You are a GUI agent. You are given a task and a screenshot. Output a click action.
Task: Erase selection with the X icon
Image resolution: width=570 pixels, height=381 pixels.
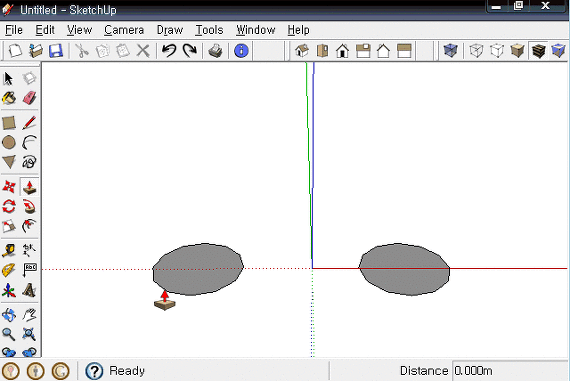(x=143, y=51)
